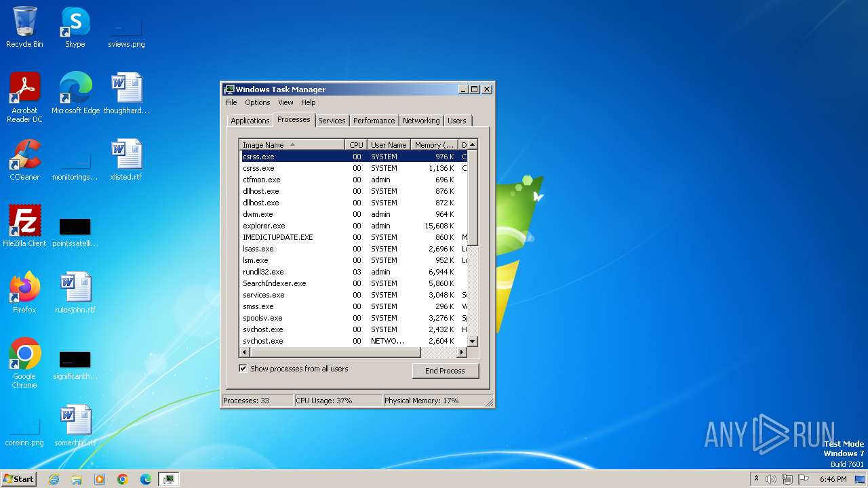Launch Google Chrome desktop shortcut
Screen dimensions: 868x488
24,363
